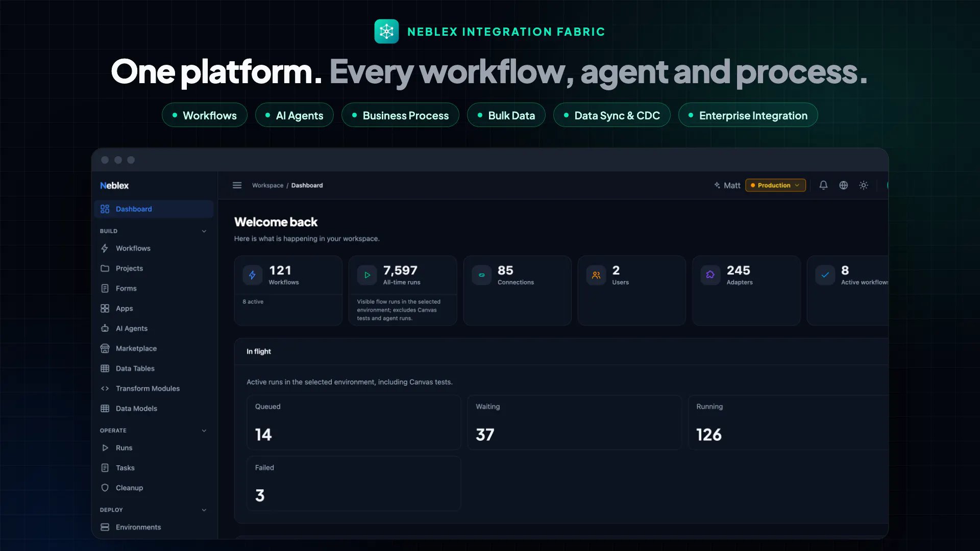Click the play icon in All-time runs card
The image size is (980, 551).
click(x=367, y=275)
